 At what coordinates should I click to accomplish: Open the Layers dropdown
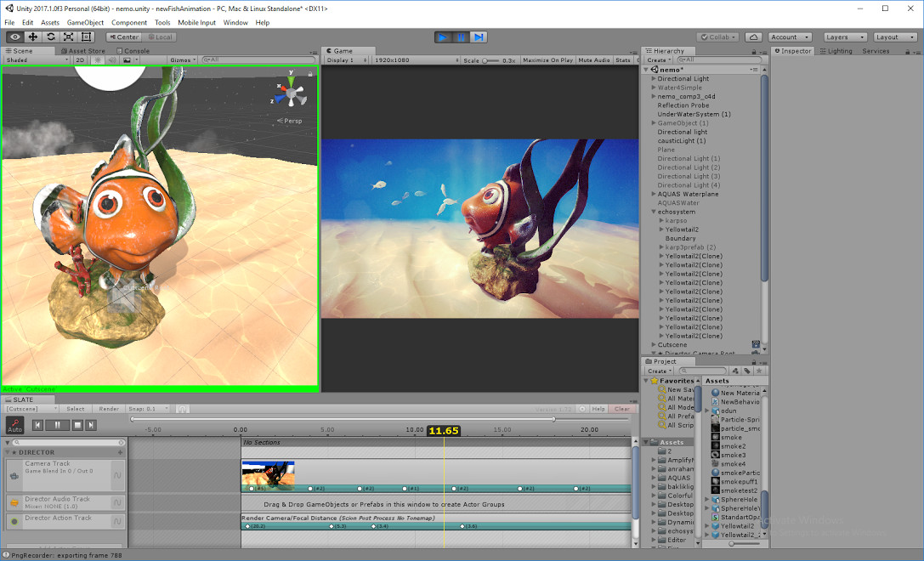click(x=845, y=37)
